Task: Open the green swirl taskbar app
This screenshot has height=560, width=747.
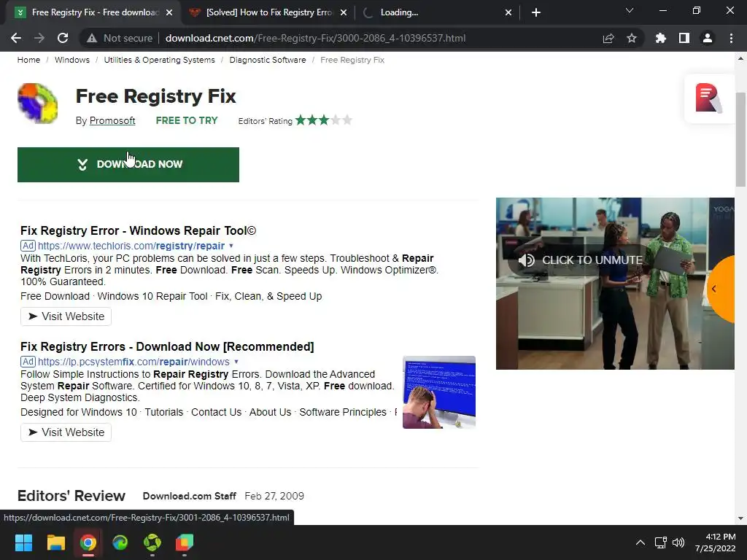Action: [152, 542]
